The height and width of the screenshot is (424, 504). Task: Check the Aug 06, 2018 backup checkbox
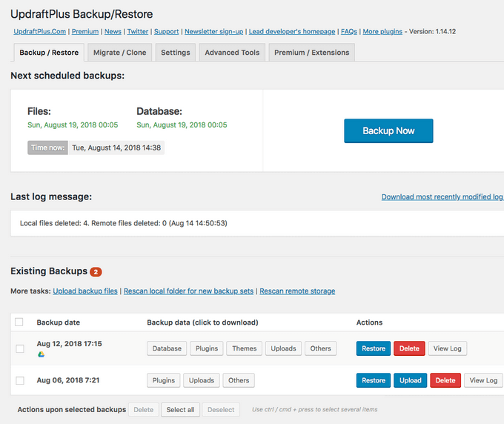click(x=20, y=380)
